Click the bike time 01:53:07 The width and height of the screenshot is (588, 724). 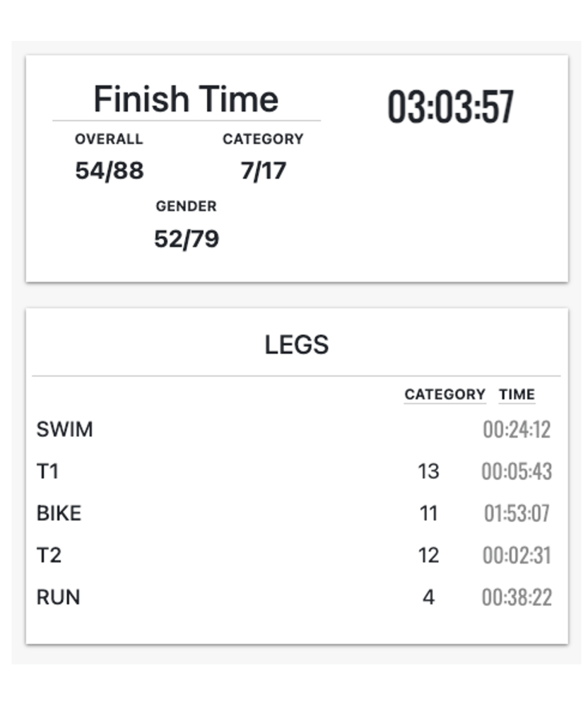(517, 513)
